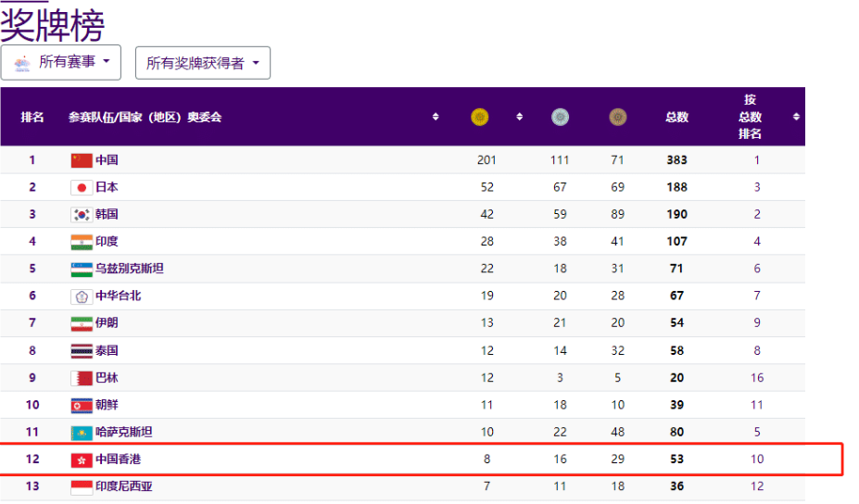Click the 哈萨克斯坦 team name
Viewport: 859px width, 504px height.
tap(123, 432)
